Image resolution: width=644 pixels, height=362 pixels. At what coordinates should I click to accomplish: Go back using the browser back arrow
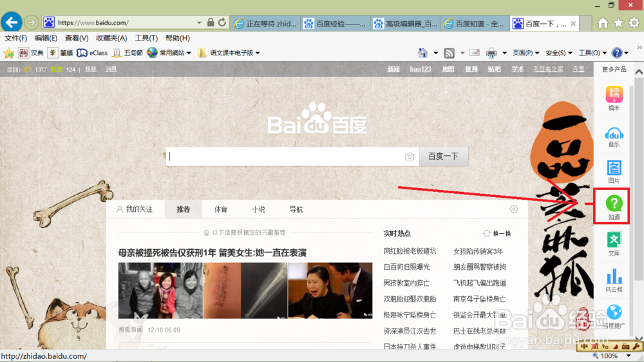point(12,22)
